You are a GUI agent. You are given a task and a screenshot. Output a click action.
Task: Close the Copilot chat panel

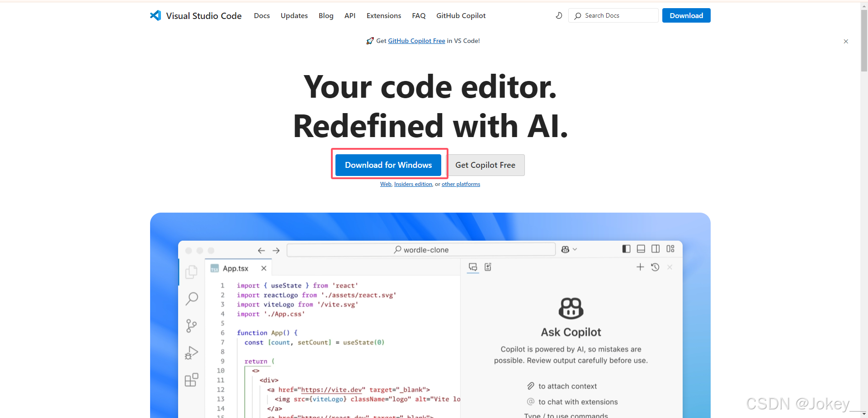coord(670,267)
